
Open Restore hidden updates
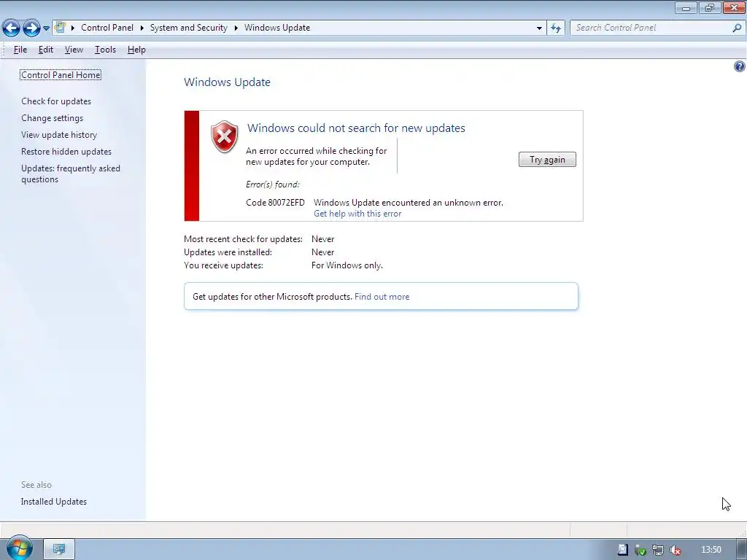click(66, 152)
